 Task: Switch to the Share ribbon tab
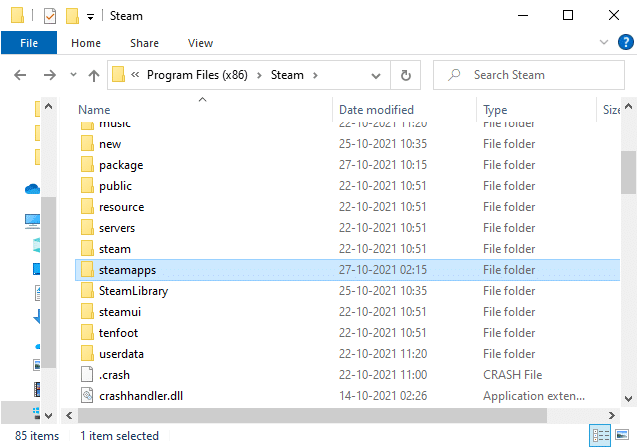pyautogui.click(x=144, y=43)
